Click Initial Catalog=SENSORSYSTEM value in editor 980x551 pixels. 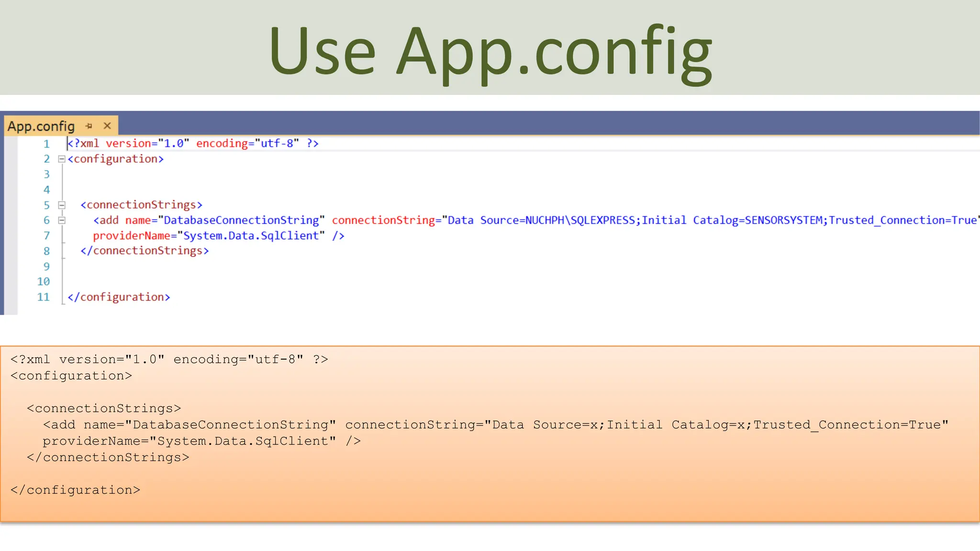732,220
